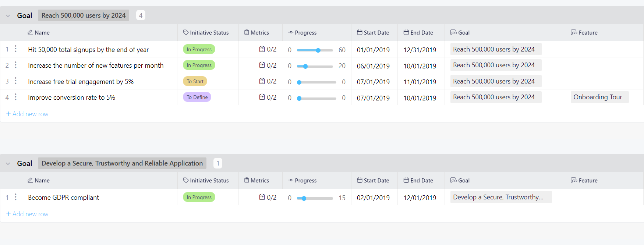Select group title Reach 500,000 users by 2024

pos(84,15)
